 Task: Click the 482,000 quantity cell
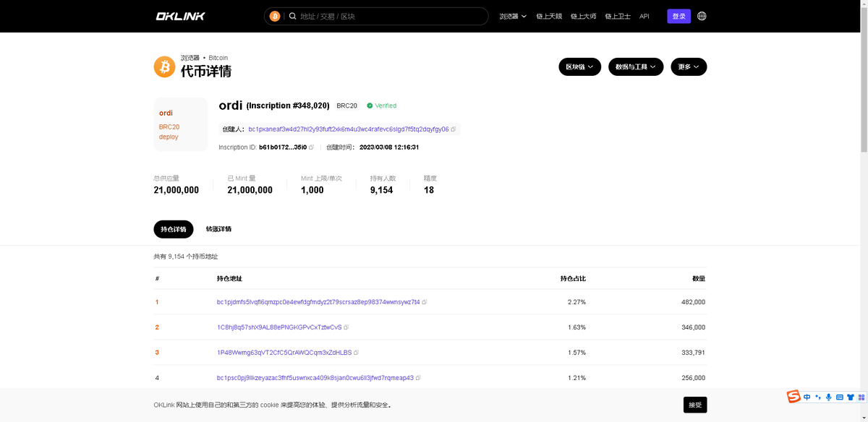pyautogui.click(x=693, y=302)
